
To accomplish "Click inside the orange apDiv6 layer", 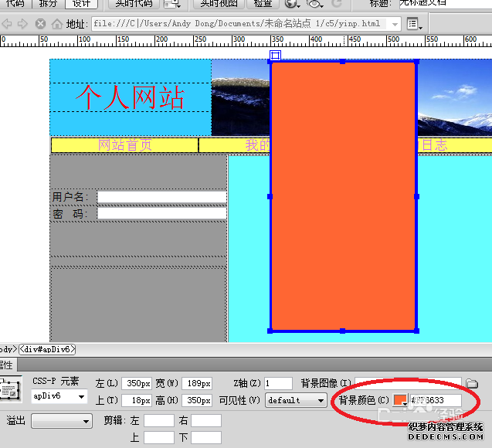I will [343, 196].
